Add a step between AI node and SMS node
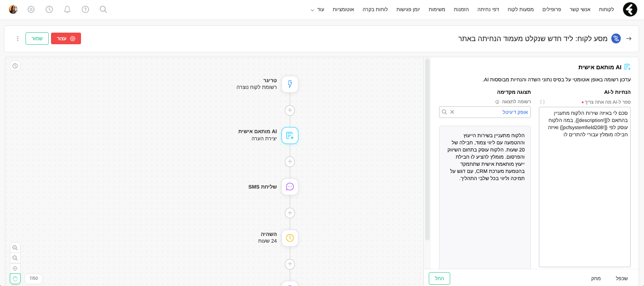 [290, 161]
